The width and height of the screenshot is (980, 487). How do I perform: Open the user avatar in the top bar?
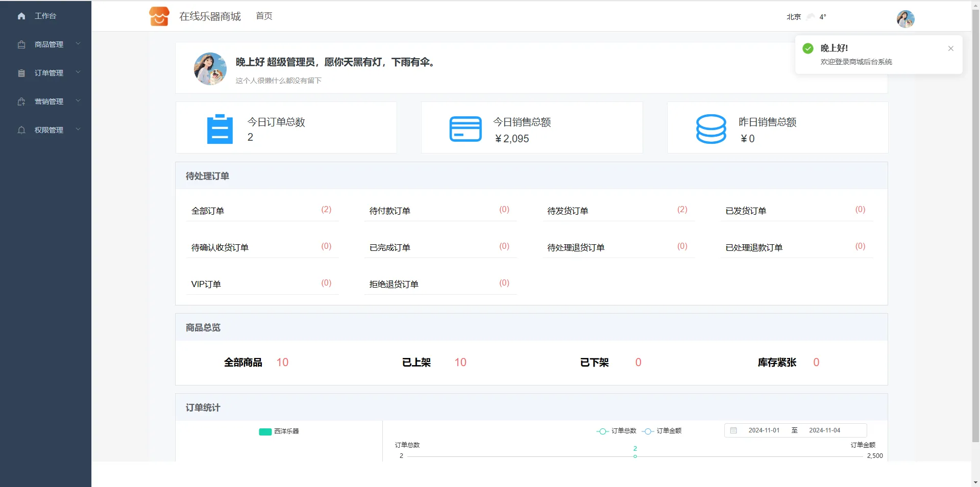905,19
